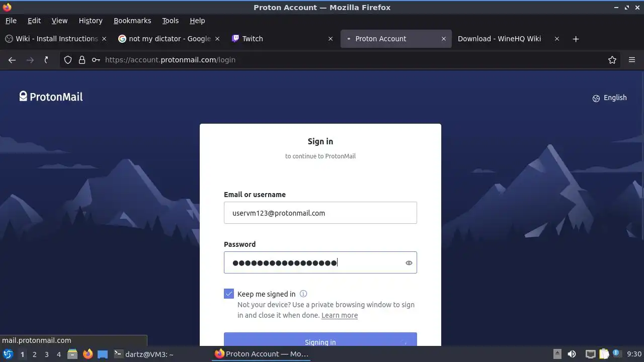
Task: Click the update notification tray icon
Action: 616,354
